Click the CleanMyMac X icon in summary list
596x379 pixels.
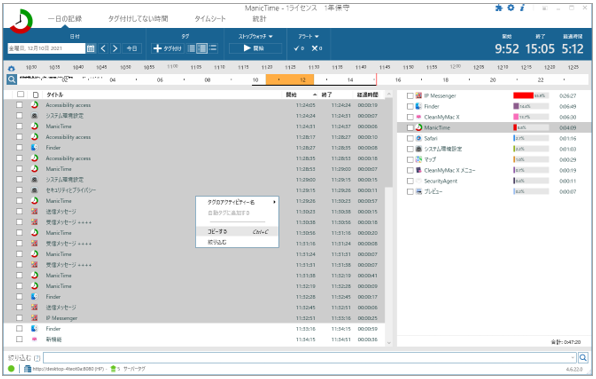point(418,117)
